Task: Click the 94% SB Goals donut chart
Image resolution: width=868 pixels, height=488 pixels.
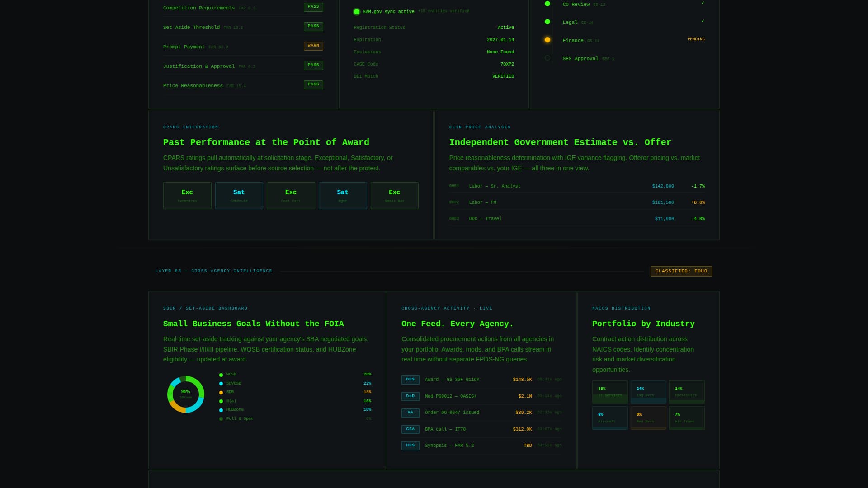Action: (185, 394)
